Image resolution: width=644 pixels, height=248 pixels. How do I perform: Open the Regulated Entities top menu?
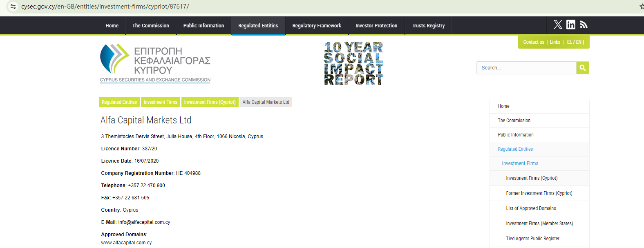coord(258,26)
